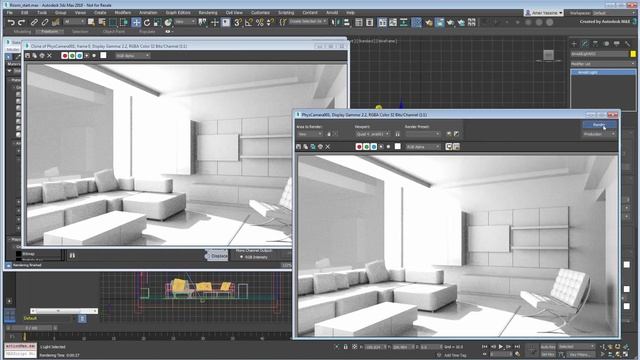Open the Render Preset dropdown
Viewport: 640px width, 360px height.
pyautogui.click(x=423, y=134)
